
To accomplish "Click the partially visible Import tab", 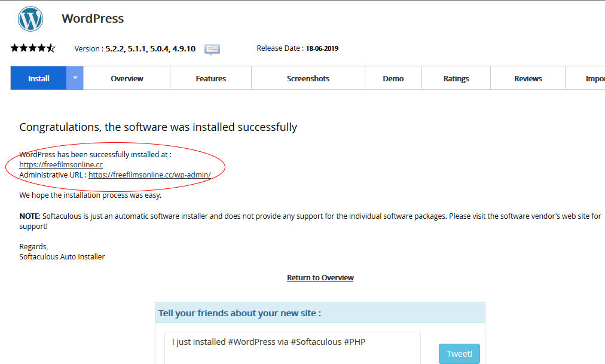I will pos(585,78).
